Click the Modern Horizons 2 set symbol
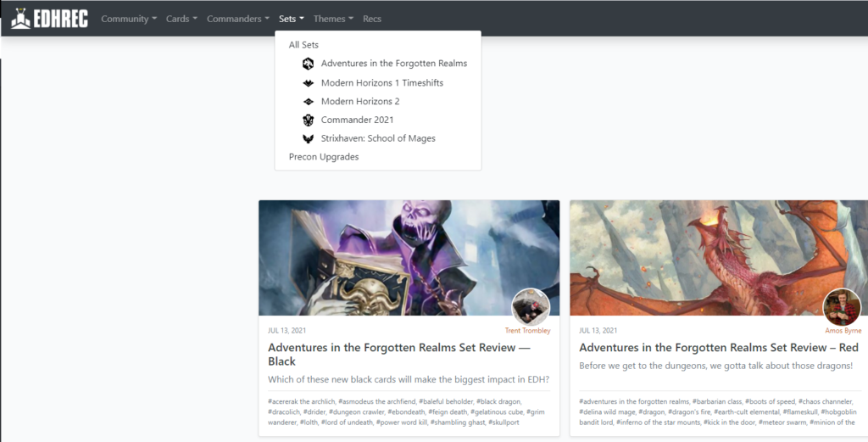The width and height of the screenshot is (868, 442). point(308,101)
